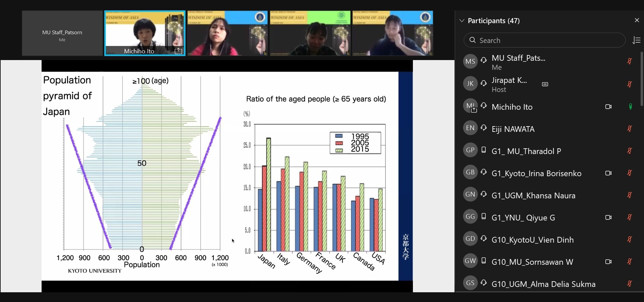644x302 pixels.
Task: Click the sort participants icon beside Search
Action: pyautogui.click(x=636, y=40)
